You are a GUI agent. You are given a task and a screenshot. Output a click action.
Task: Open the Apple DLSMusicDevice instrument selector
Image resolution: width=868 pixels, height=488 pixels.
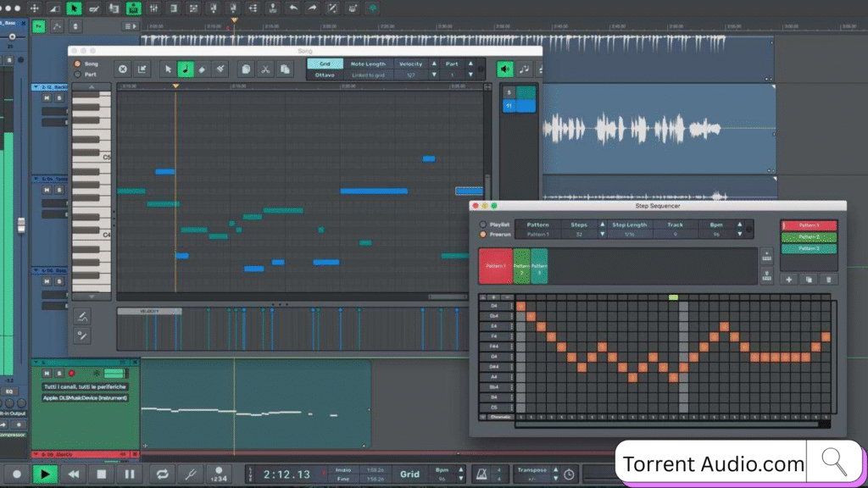85,397
